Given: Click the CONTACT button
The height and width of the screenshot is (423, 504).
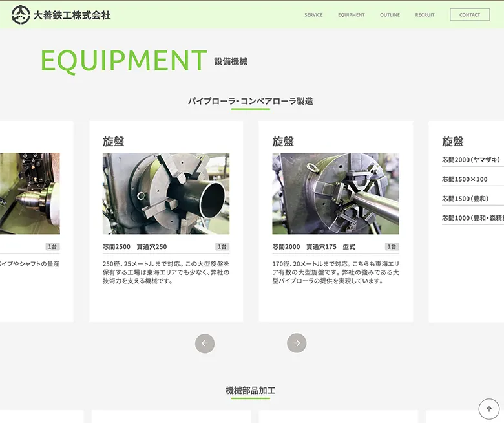Looking at the screenshot, I should (470, 15).
